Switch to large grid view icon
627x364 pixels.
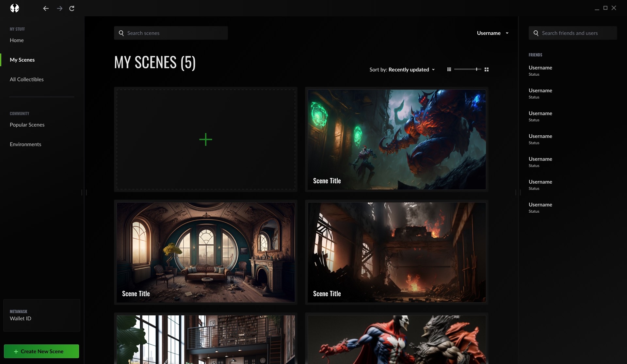(x=487, y=69)
